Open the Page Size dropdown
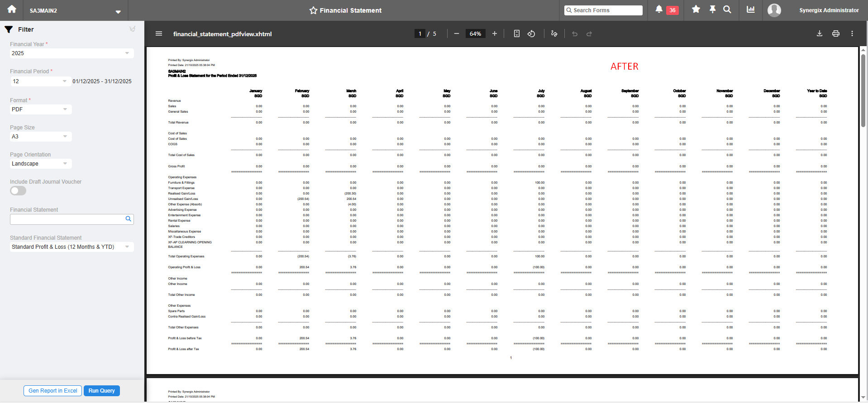Screen dimensions: 868x403 [x=65, y=137]
